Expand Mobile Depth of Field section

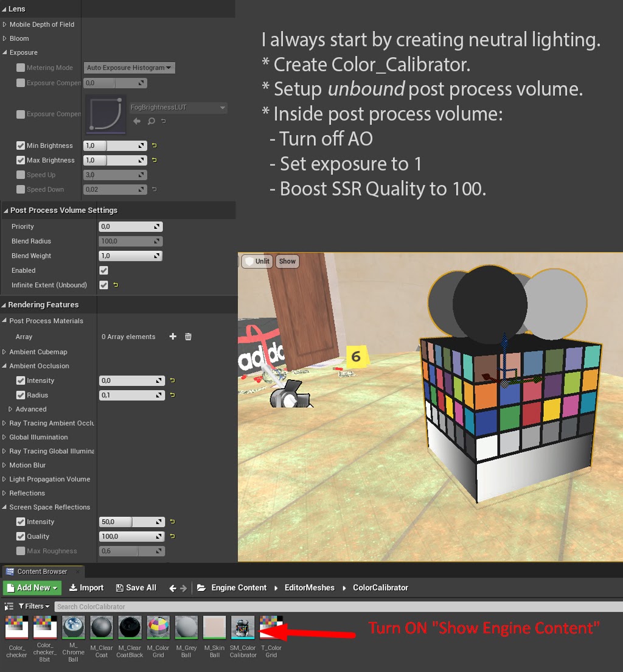(x=5, y=24)
